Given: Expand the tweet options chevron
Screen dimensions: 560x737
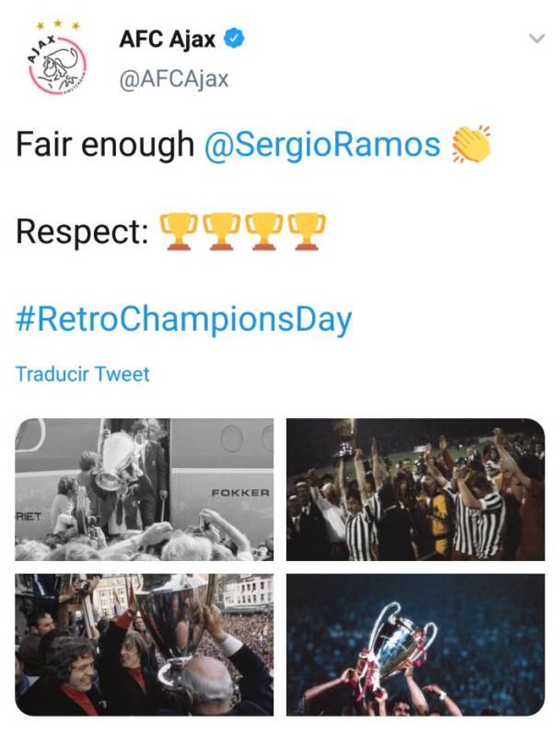Looking at the screenshot, I should coord(535,39).
